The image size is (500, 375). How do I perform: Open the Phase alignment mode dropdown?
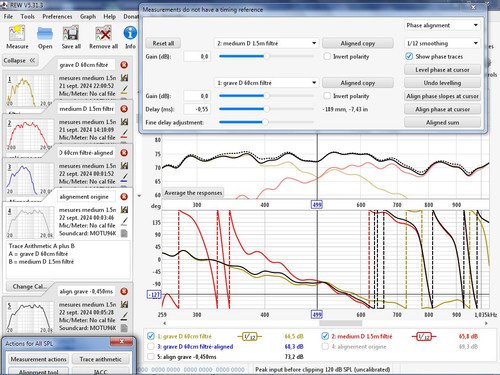coord(442,25)
